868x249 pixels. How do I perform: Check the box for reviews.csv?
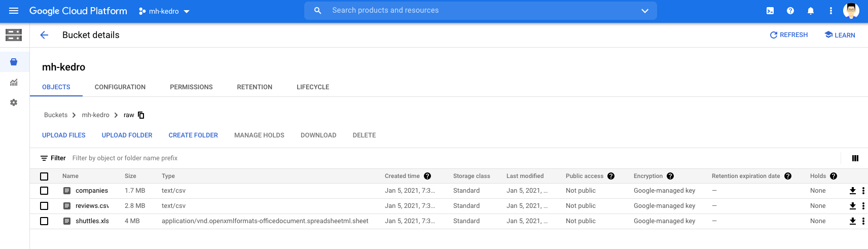coord(44,206)
